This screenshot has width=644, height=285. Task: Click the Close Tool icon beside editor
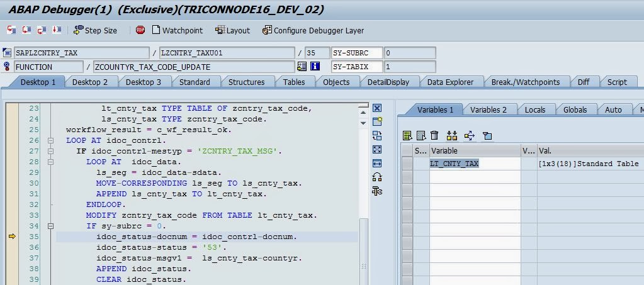click(377, 108)
